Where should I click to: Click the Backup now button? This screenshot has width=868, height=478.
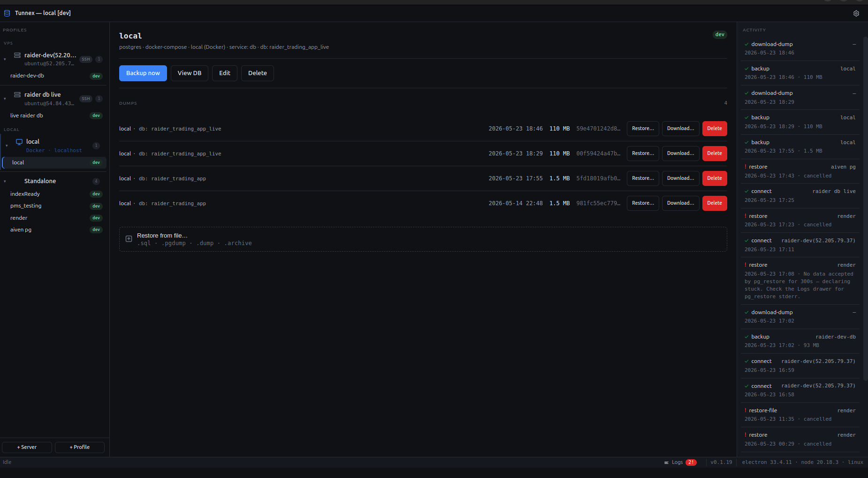coord(143,73)
